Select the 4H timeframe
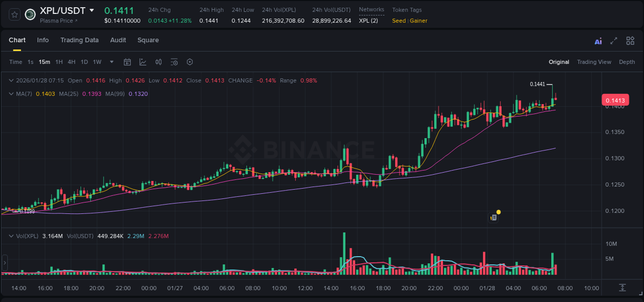 click(71, 62)
